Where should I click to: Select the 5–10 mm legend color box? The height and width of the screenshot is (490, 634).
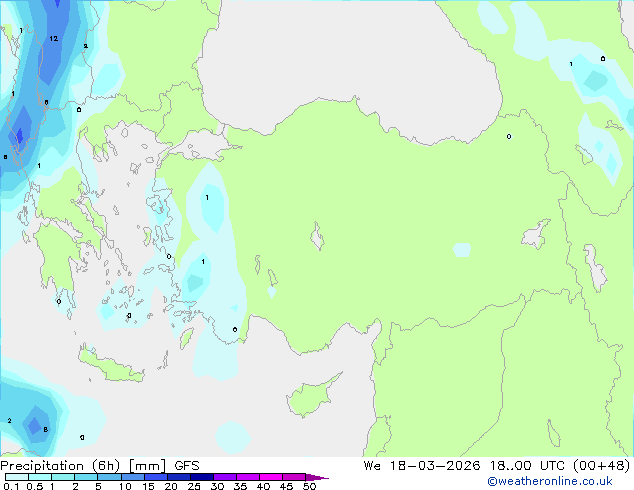(x=109, y=477)
